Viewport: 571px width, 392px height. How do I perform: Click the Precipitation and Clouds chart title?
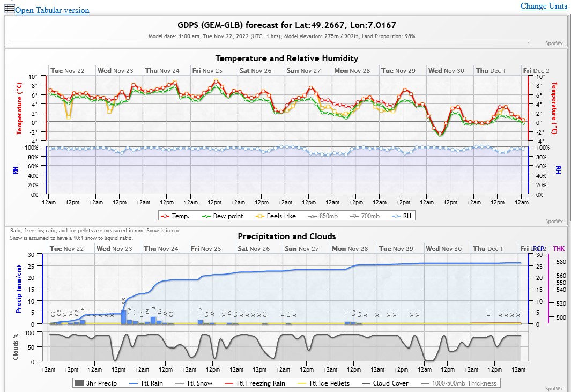pyautogui.click(x=287, y=236)
